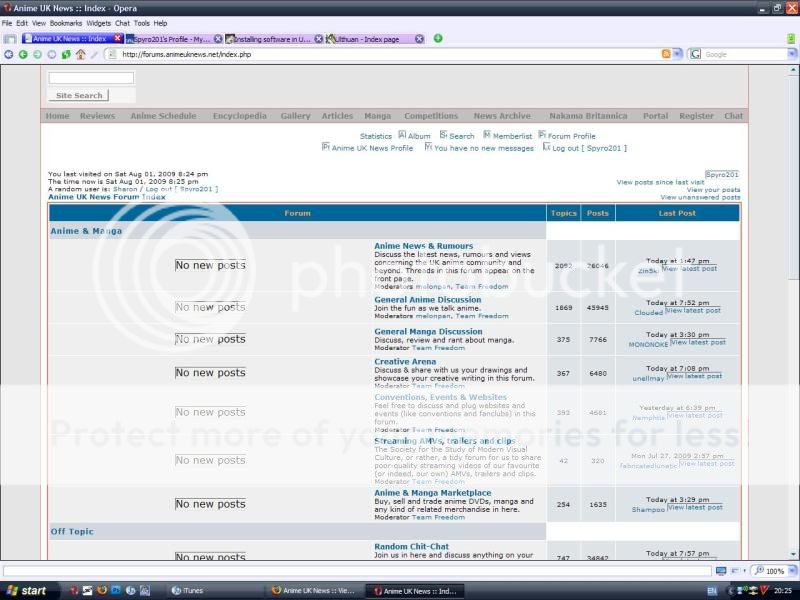Expand the address bar URL dropdown
The width and height of the screenshot is (800, 600).
677,54
